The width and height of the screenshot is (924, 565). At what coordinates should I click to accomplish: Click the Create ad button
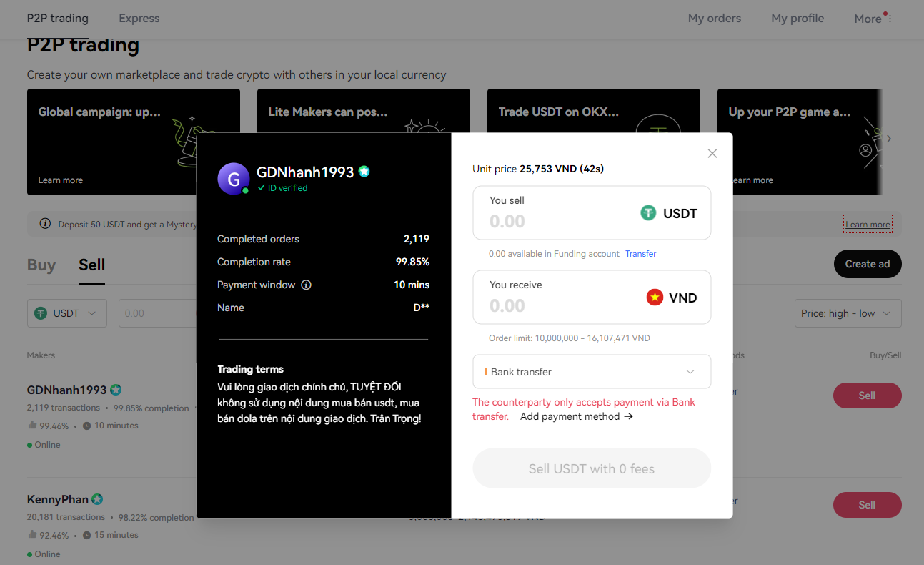(868, 264)
